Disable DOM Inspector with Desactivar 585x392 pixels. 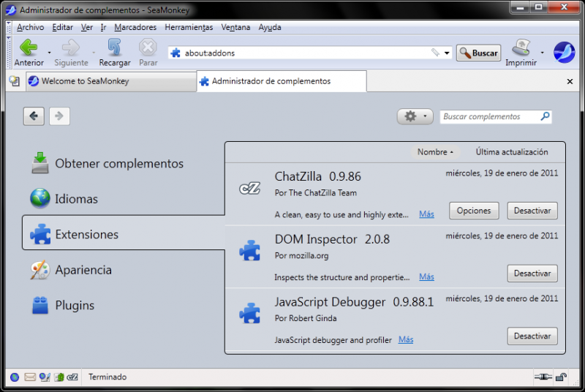tap(532, 274)
